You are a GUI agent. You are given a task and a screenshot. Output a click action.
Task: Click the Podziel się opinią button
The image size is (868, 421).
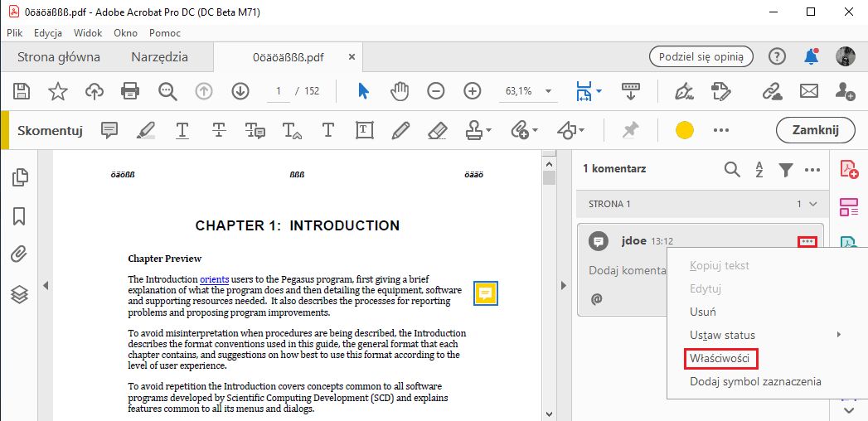coord(701,56)
